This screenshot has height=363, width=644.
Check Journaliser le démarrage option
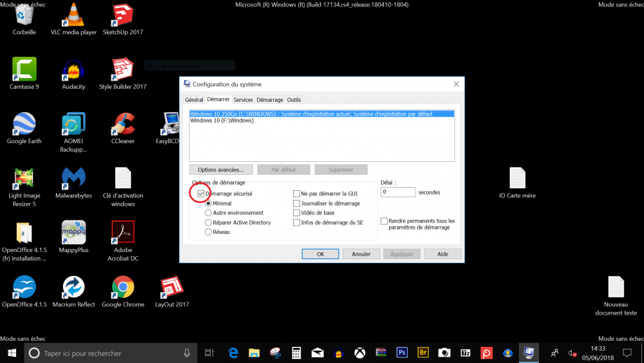tap(296, 203)
